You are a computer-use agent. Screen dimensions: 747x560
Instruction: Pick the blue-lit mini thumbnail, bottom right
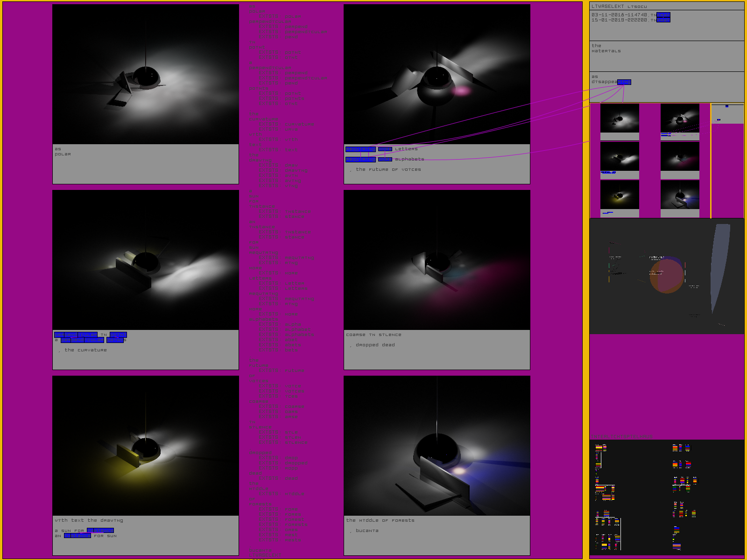point(680,195)
